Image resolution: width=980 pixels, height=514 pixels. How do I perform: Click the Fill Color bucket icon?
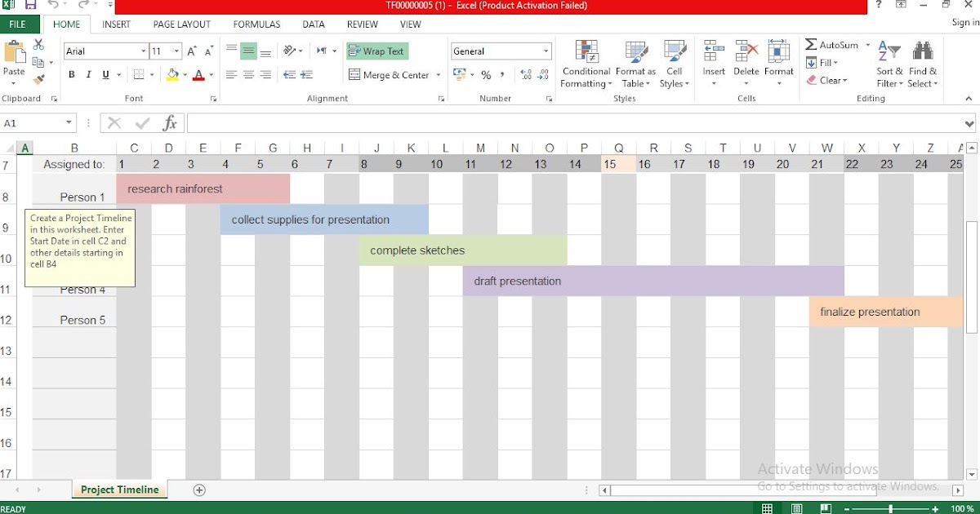point(172,75)
